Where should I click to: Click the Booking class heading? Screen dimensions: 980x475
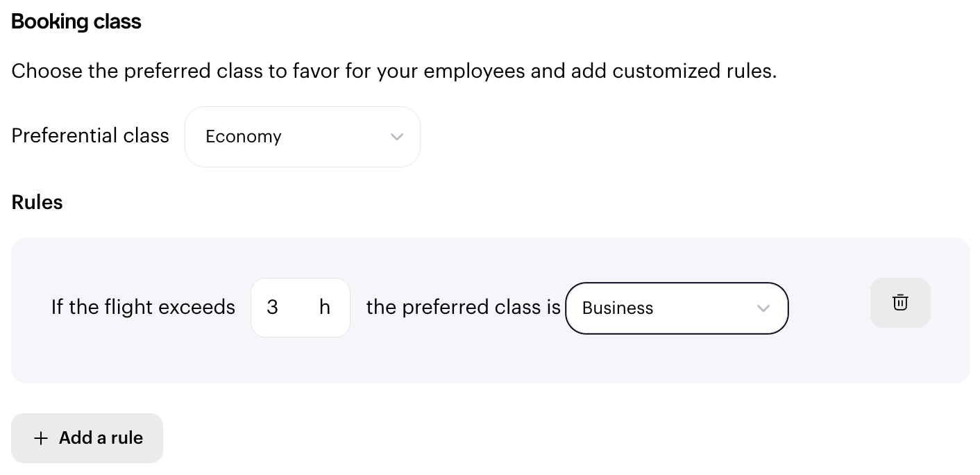[76, 22]
